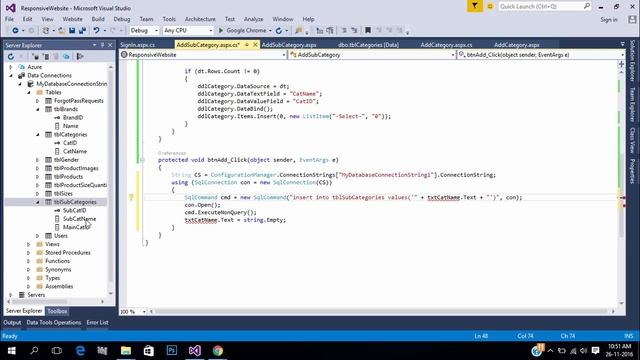Open the Error List panel tab
Image resolution: width=640 pixels, height=360 pixels.
click(98, 322)
